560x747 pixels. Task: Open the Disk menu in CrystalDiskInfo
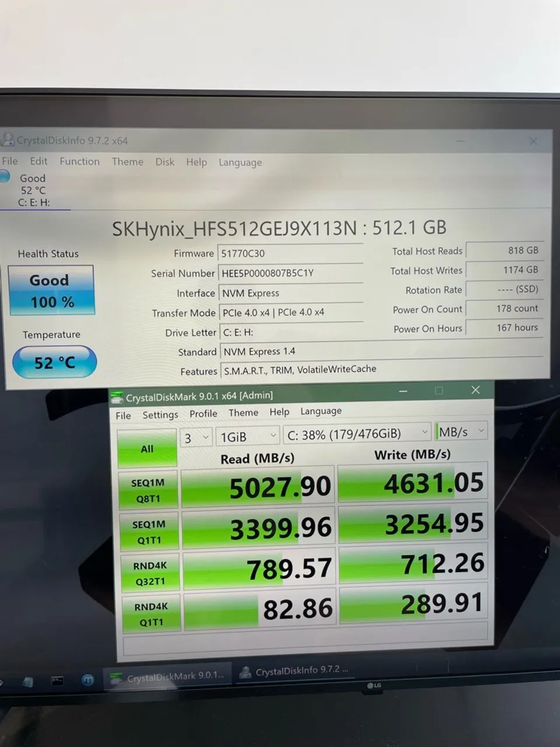click(164, 162)
